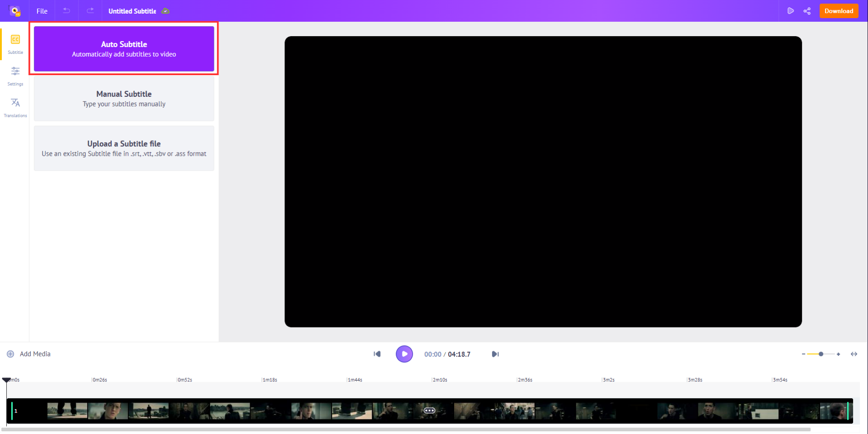Click the cloud save status icon
Viewport: 868px width, 434px height.
pos(166,11)
